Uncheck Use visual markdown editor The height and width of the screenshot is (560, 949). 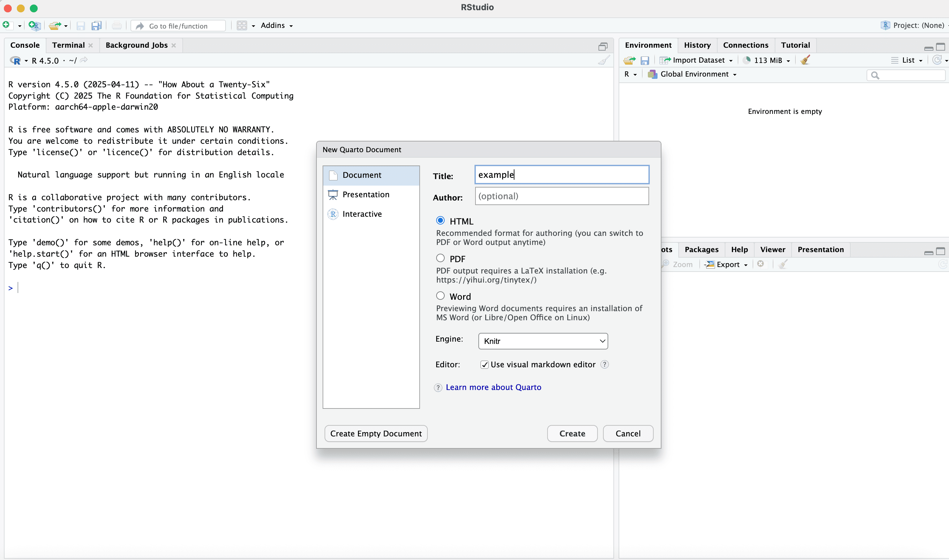(485, 365)
